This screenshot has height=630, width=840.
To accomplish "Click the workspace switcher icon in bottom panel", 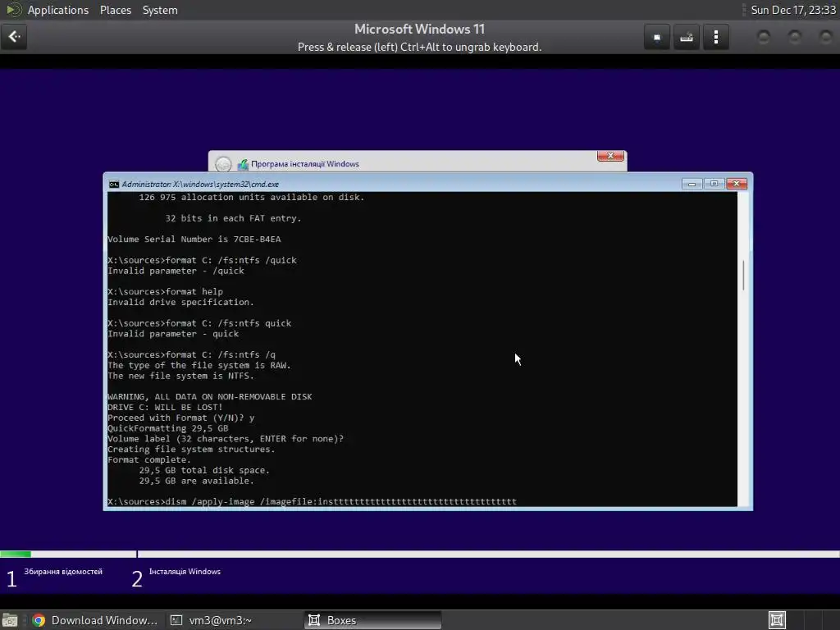I will [x=777, y=620].
